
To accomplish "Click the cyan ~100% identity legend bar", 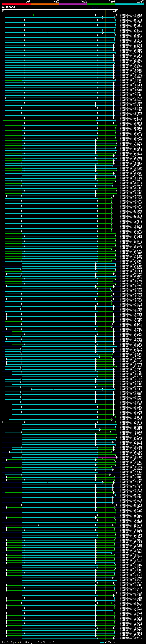I will coord(130,4).
